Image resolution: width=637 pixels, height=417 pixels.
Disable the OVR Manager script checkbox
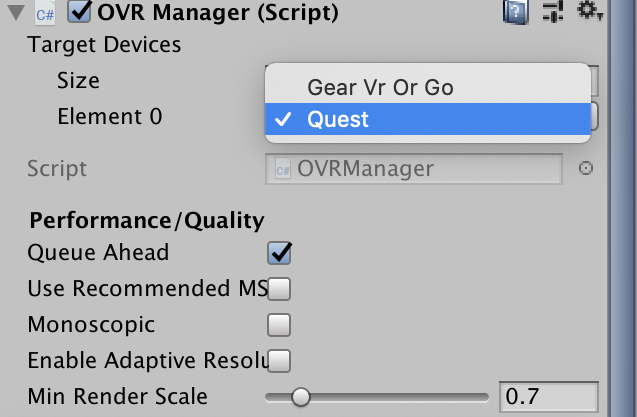pyautogui.click(x=80, y=13)
